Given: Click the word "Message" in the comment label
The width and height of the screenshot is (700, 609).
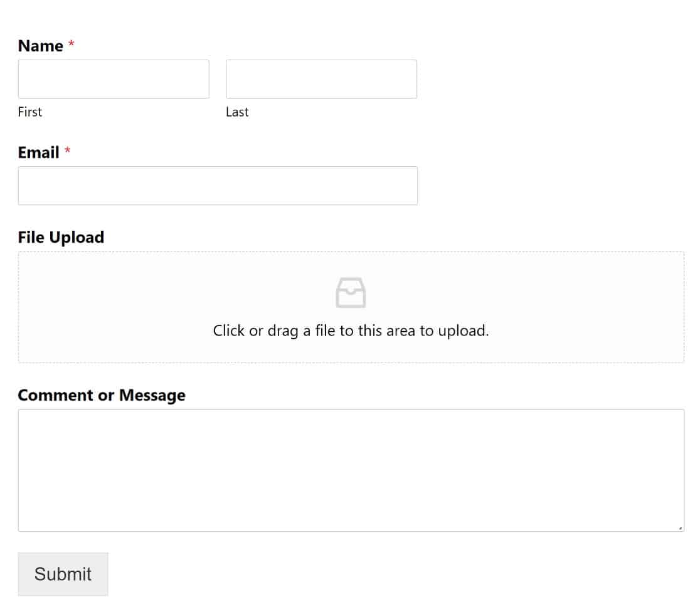Looking at the screenshot, I should 152,395.
